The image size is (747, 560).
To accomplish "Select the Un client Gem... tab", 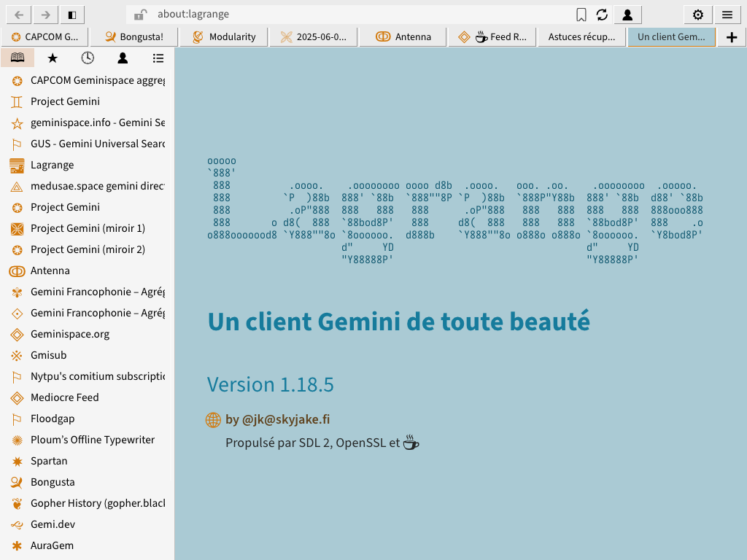I will point(671,36).
